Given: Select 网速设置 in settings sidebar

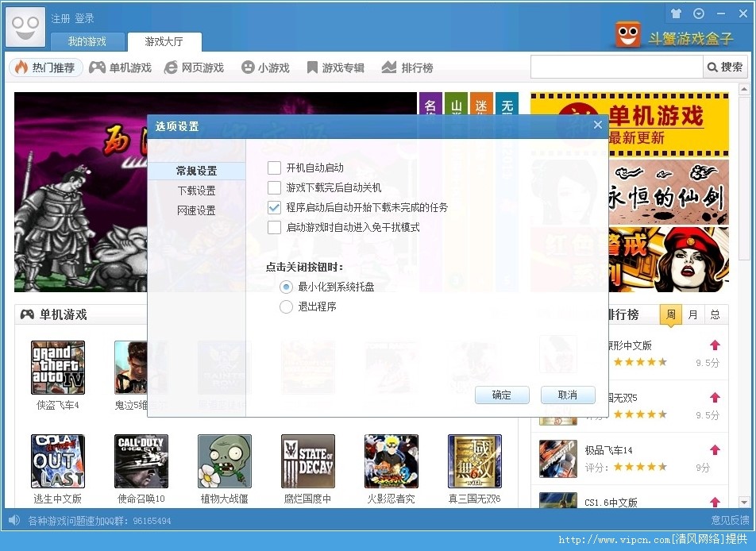Looking at the screenshot, I should [196, 210].
